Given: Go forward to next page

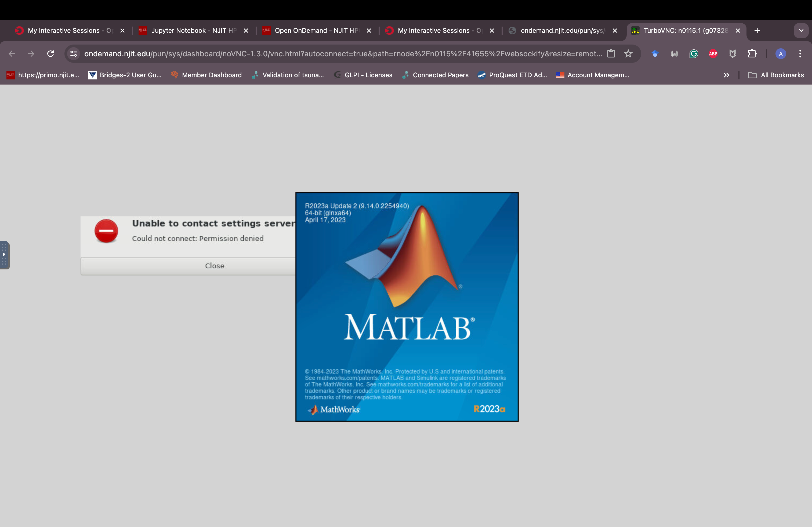Looking at the screenshot, I should tap(31, 53).
